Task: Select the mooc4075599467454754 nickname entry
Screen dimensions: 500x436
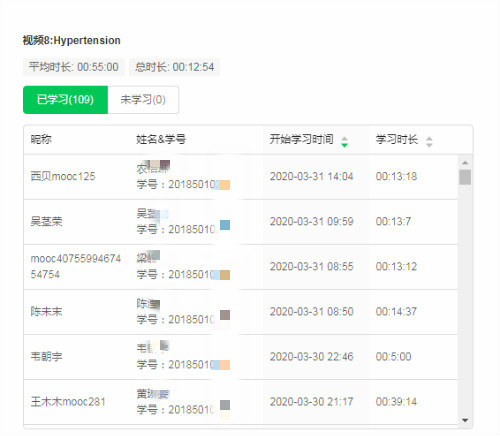Action: (76, 266)
